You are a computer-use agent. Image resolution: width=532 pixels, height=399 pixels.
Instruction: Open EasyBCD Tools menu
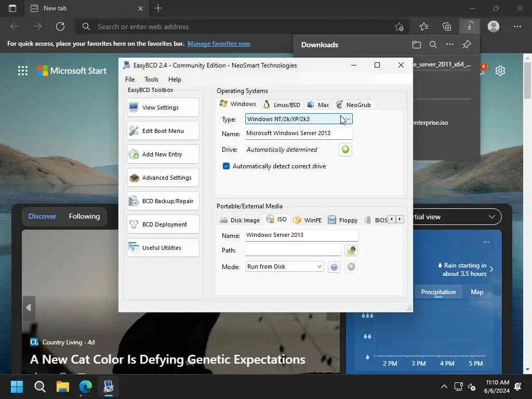pos(151,79)
